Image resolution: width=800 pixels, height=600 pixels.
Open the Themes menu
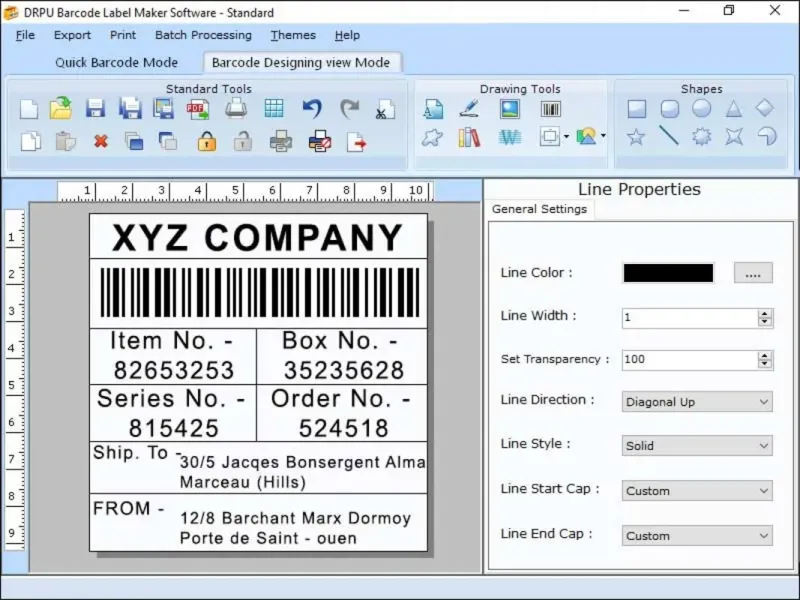point(293,35)
